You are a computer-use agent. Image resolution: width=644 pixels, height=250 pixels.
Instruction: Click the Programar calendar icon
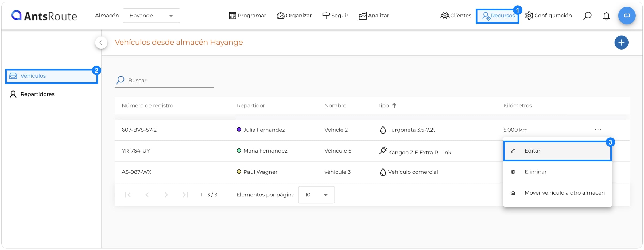point(232,16)
